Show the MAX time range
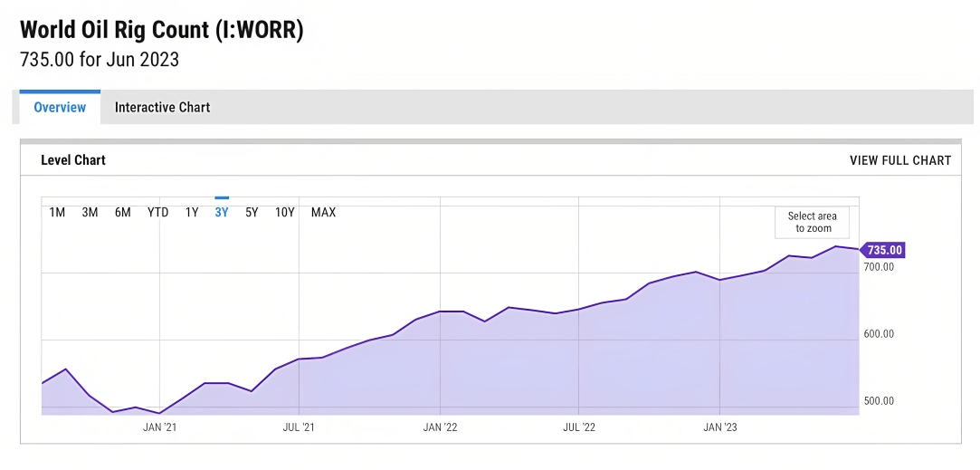The image size is (980, 470). [x=324, y=212]
